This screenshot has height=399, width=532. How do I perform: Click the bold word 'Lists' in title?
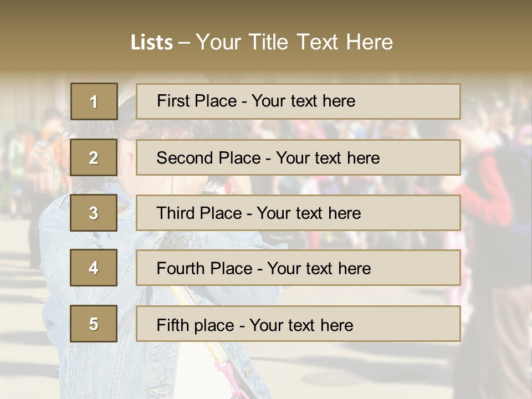152,42
